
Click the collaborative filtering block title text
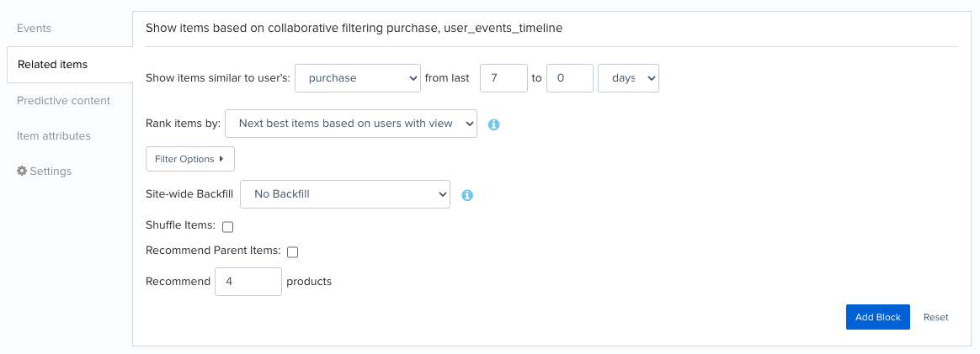click(354, 28)
